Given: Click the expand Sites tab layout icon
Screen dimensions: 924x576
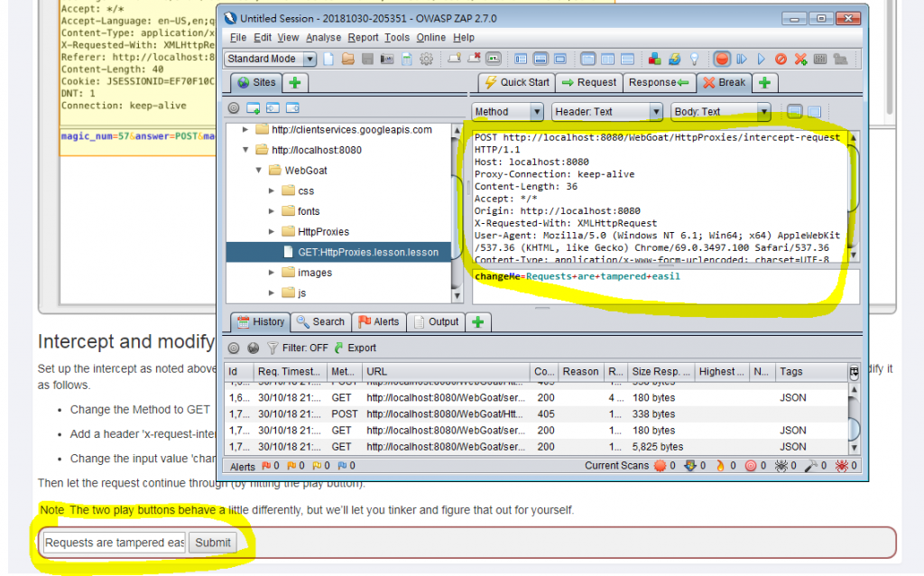Looking at the screenshot, I should click(x=521, y=59).
